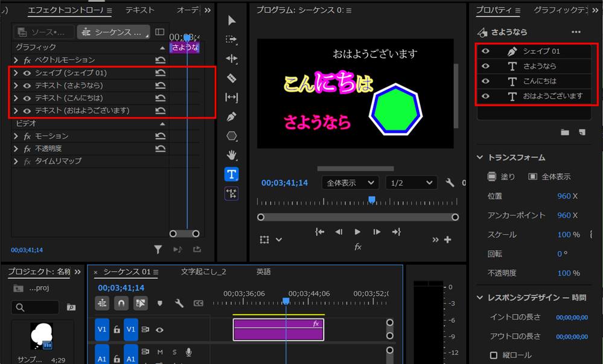The height and width of the screenshot is (364, 603).
Task: Open the 1/2 playback resolution dropdown
Action: 411,183
